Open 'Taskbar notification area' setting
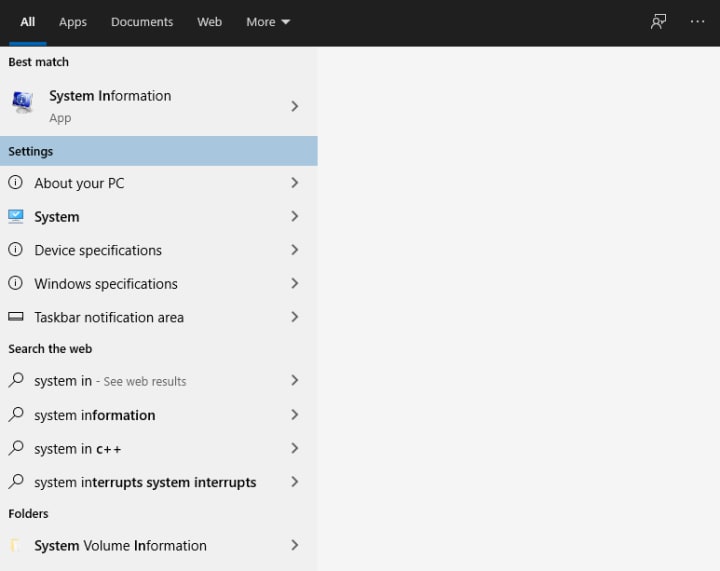The width and height of the screenshot is (720, 571). pos(158,317)
